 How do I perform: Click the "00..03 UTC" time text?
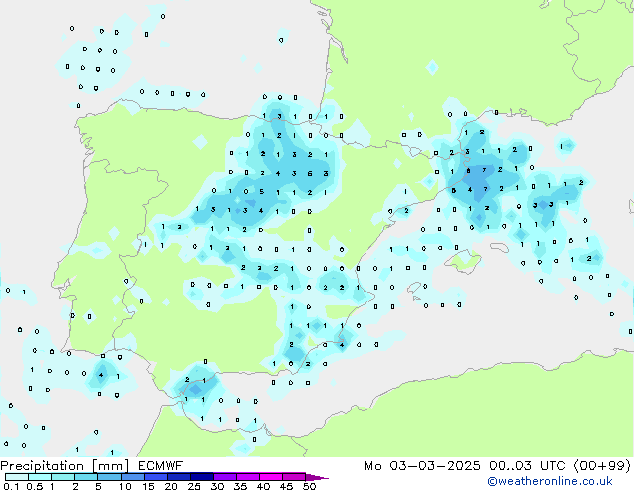tap(527, 466)
